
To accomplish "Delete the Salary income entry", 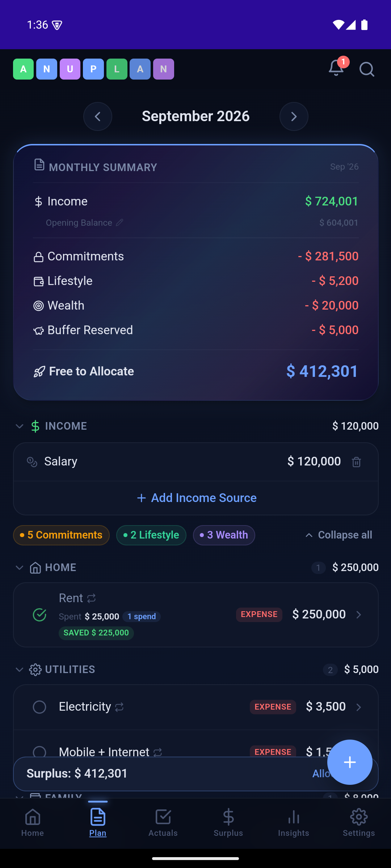I will (356, 462).
